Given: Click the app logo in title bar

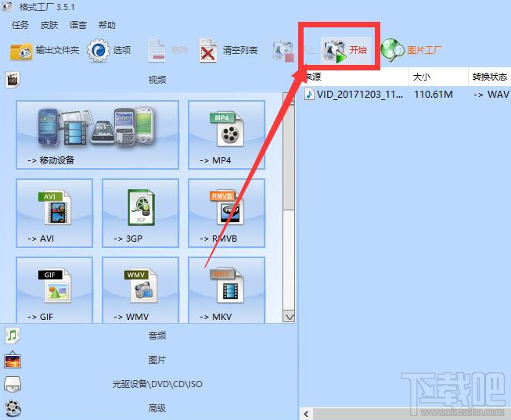Looking at the screenshot, I should point(7,6).
